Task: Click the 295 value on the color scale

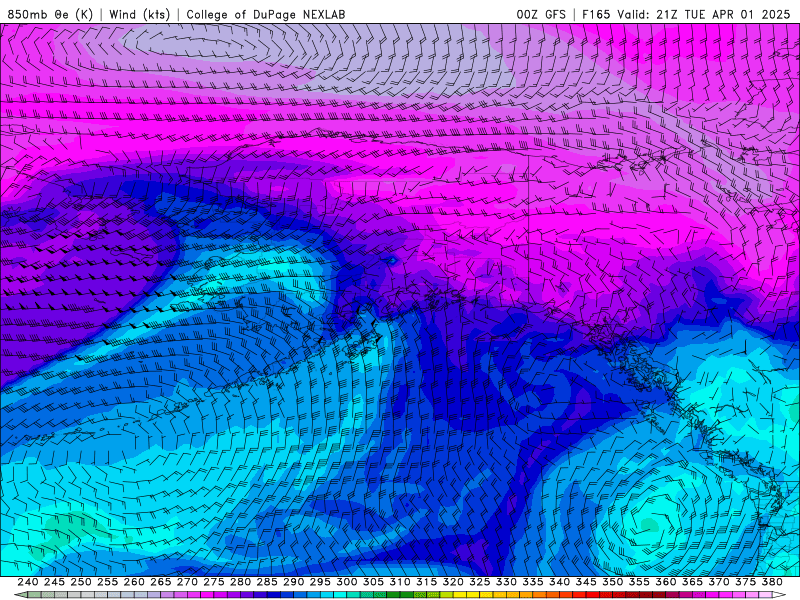Action: click(x=320, y=582)
